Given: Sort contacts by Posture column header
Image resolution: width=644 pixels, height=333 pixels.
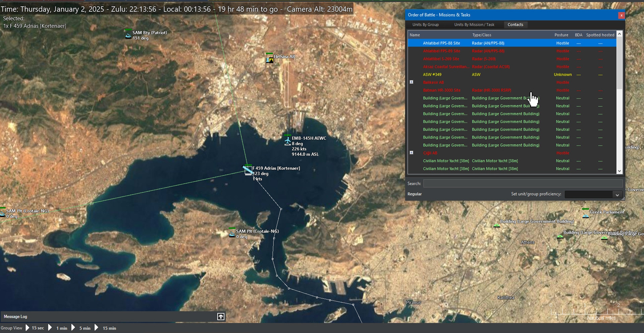Looking at the screenshot, I should [561, 35].
